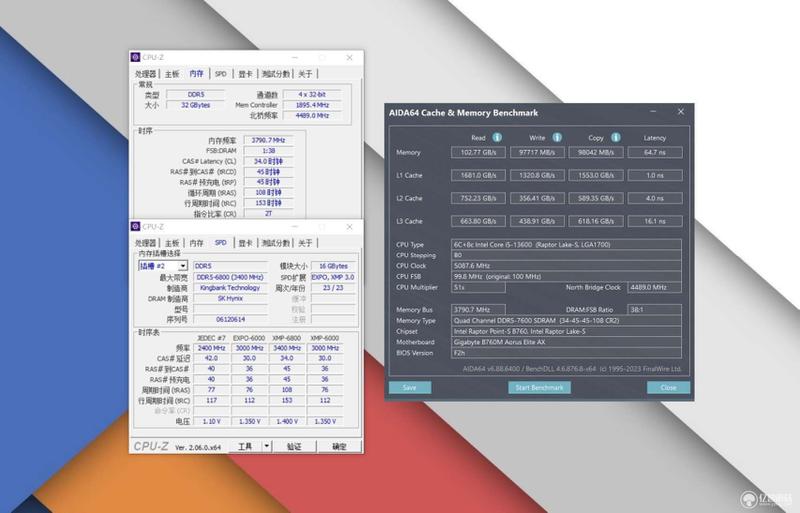Select SPD tab in CPU-Z memory window
The height and width of the screenshot is (513, 800).
point(220,74)
